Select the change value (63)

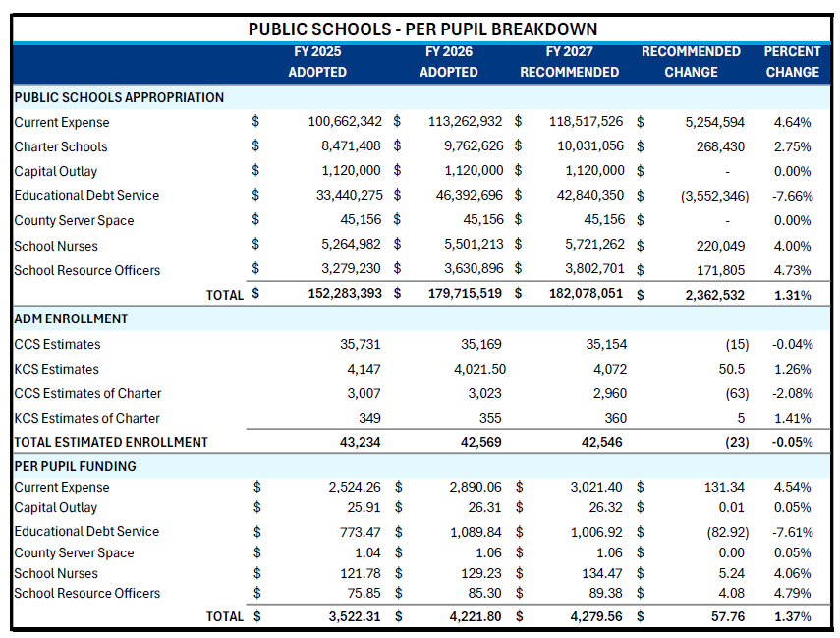(x=737, y=393)
